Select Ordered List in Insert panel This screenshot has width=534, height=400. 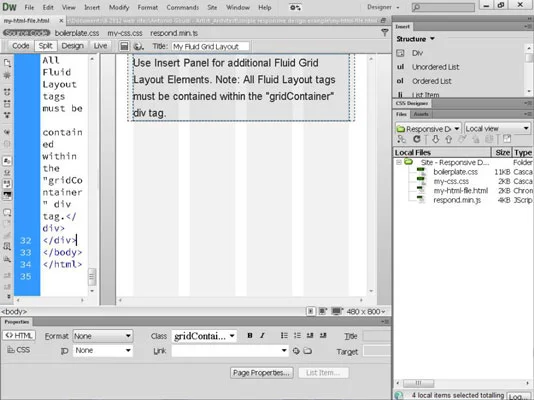pyautogui.click(x=431, y=81)
